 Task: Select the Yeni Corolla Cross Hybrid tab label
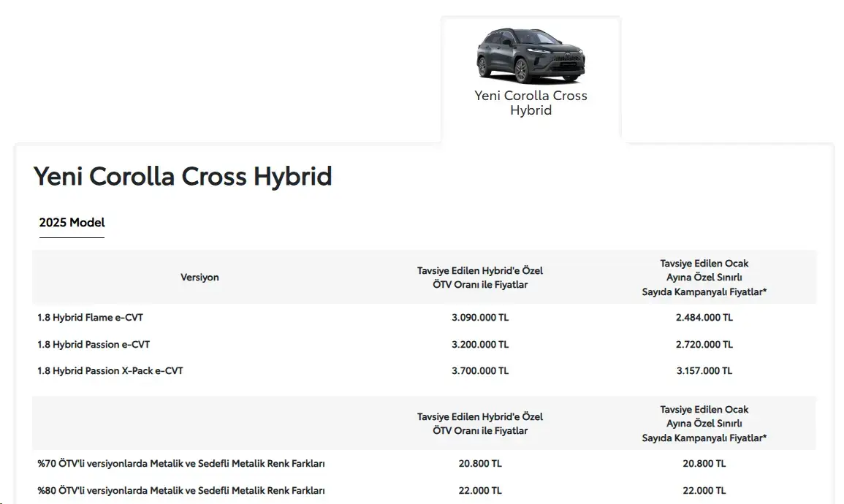(x=531, y=103)
